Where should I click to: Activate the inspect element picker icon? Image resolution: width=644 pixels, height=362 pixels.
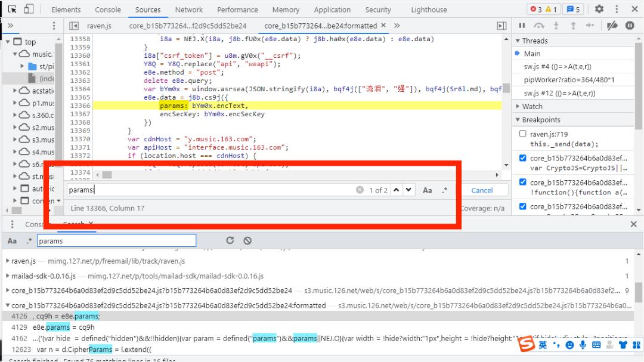pyautogui.click(x=12, y=10)
